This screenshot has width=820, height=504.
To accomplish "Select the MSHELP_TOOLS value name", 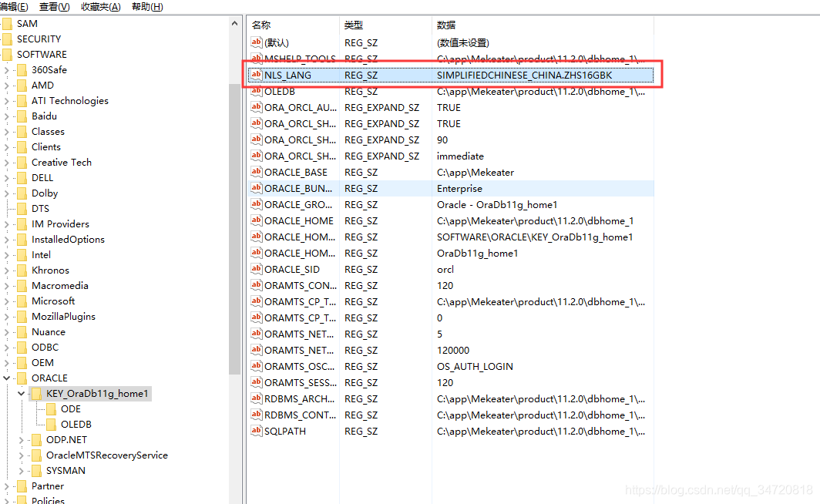I will point(300,59).
